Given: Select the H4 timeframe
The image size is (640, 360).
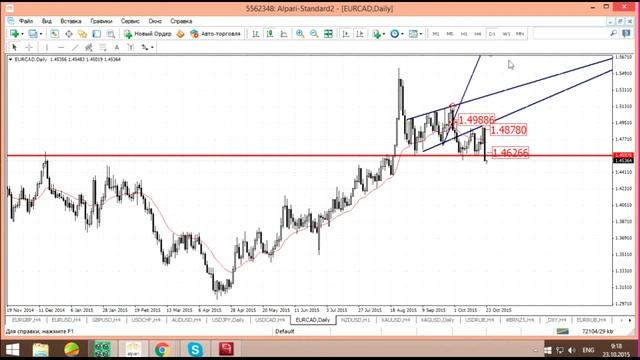Looking at the screenshot, I should [x=478, y=34].
